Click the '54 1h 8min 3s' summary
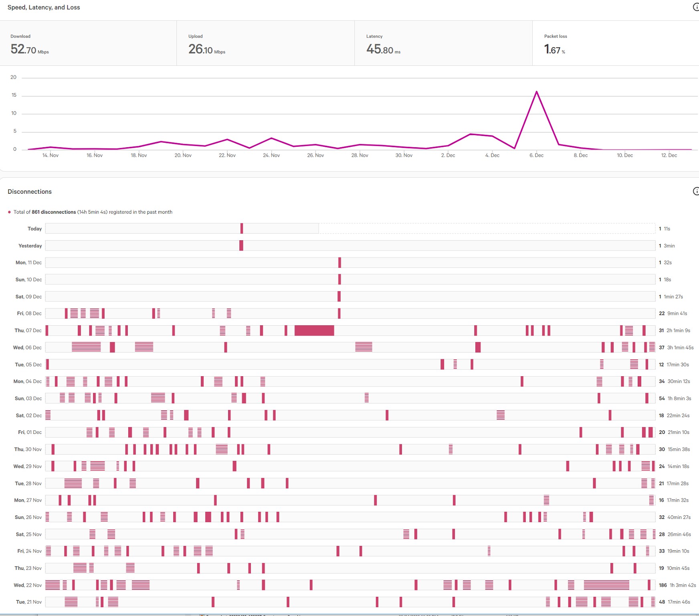This screenshot has width=699, height=616. 675,398
